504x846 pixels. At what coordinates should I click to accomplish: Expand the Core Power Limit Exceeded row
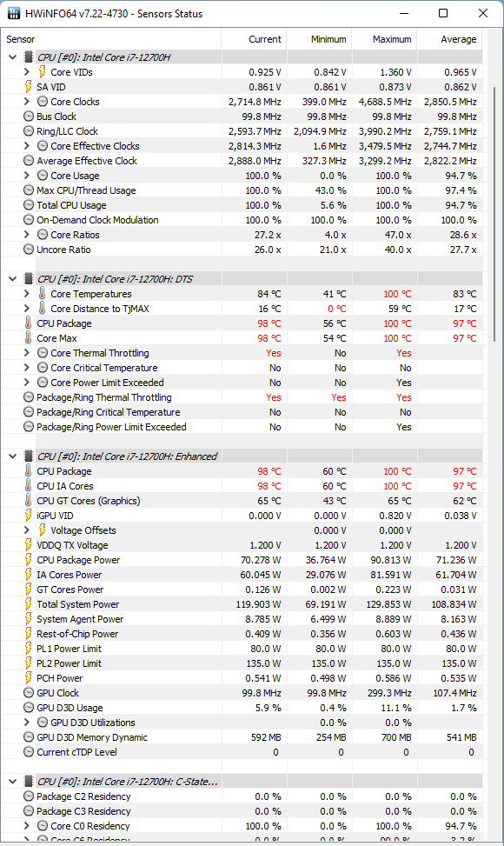point(26,383)
